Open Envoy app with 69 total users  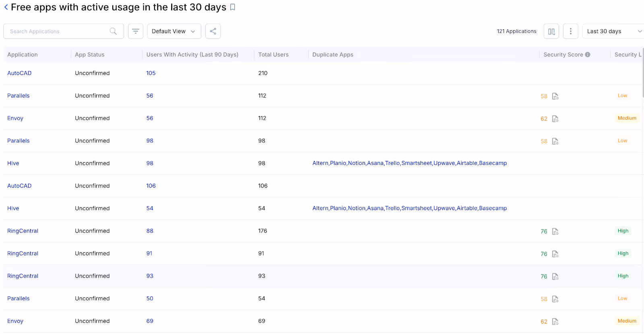(x=15, y=321)
